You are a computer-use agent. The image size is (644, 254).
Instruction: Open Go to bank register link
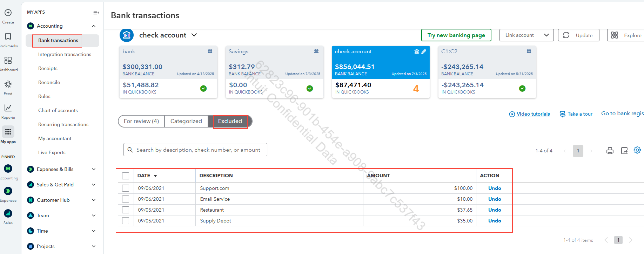click(622, 114)
